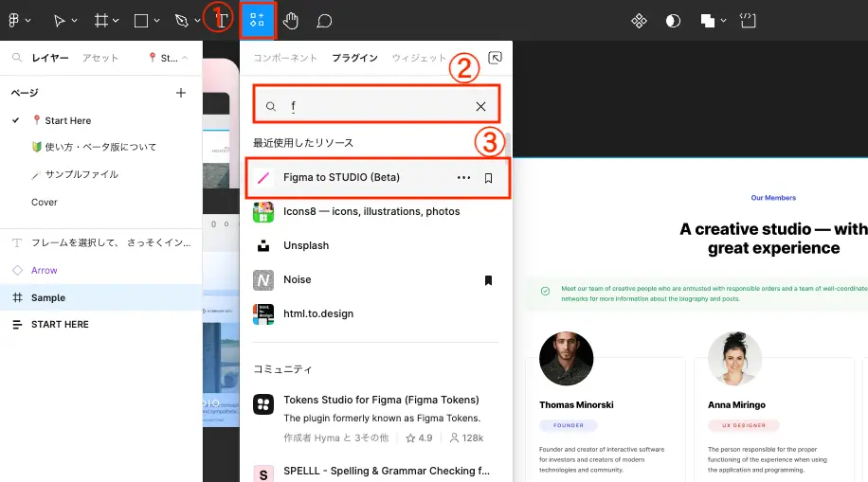The image size is (868, 482).
Task: Click the Use as mask icon
Action: pos(673,21)
